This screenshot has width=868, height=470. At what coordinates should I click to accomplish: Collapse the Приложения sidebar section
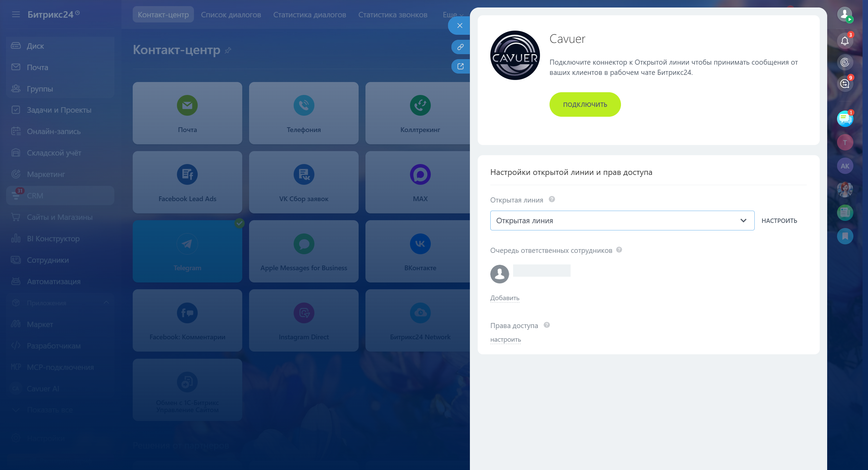pos(106,303)
